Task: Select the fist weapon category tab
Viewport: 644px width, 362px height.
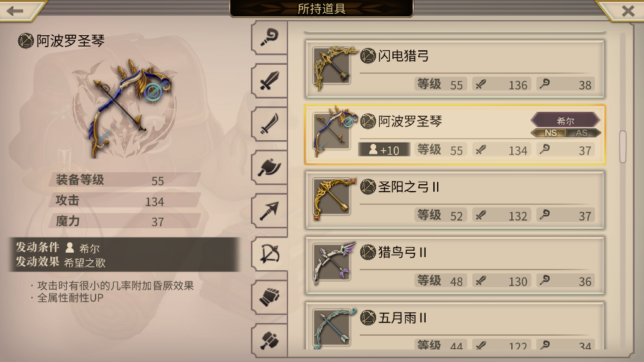Action: [x=269, y=297]
